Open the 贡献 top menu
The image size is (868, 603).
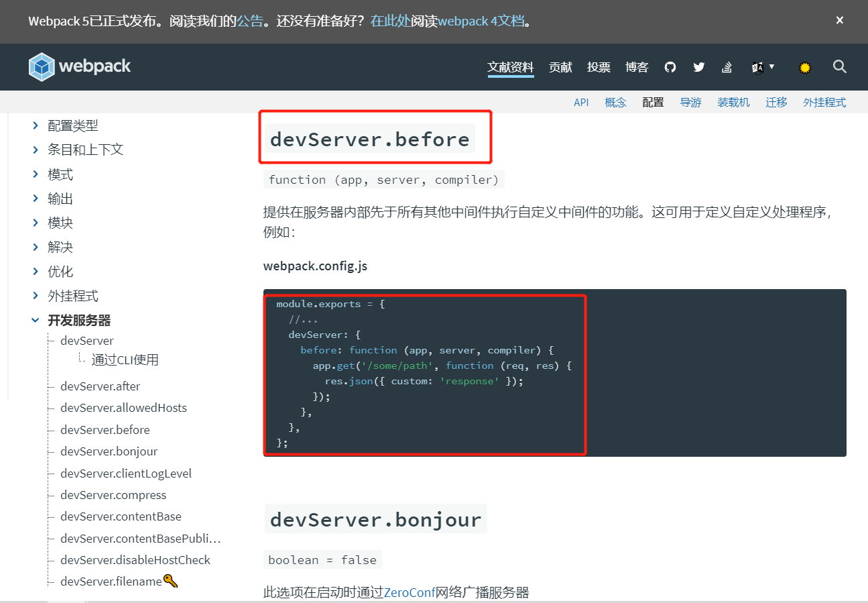pos(560,67)
